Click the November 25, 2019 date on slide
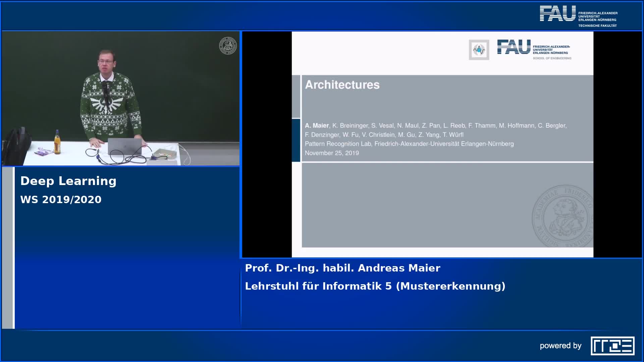644x362 pixels. click(332, 153)
